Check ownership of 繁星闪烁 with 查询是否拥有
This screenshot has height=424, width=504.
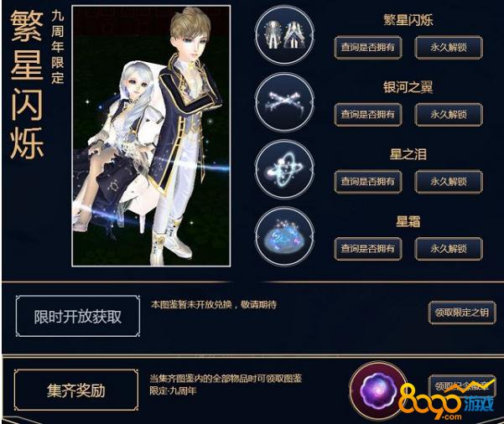(x=367, y=48)
